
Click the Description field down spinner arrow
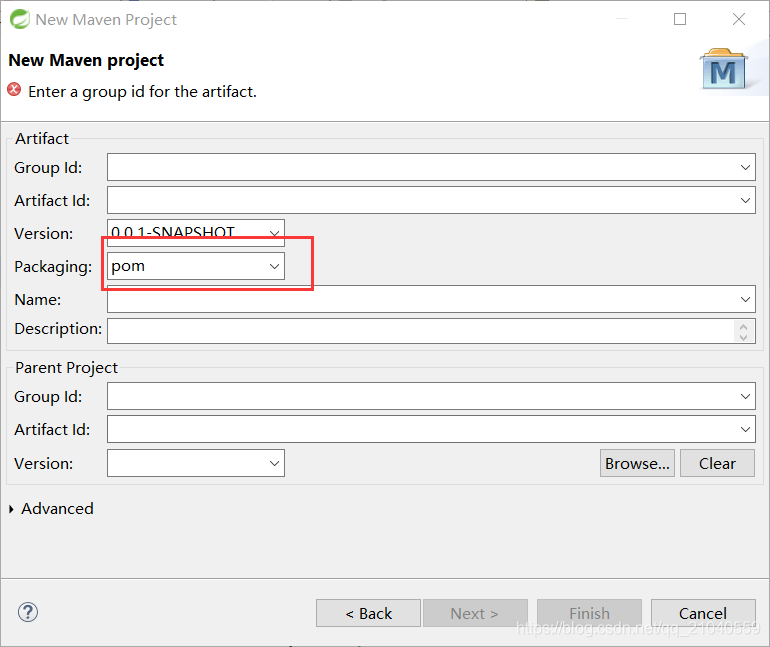[743, 337]
